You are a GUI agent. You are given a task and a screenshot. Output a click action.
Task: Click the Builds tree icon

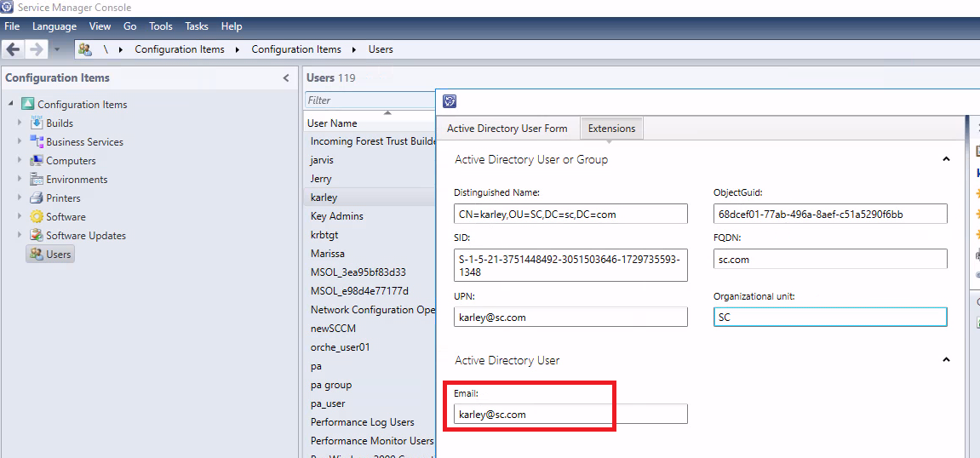(37, 123)
